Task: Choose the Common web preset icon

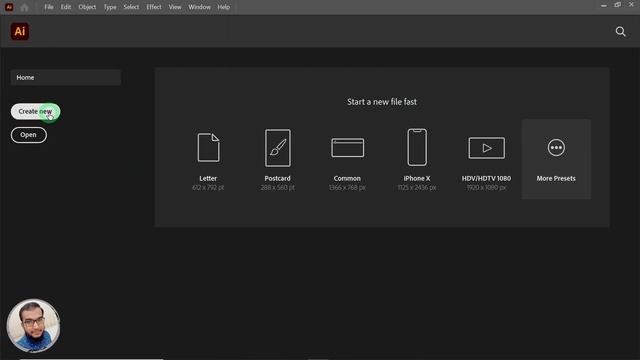Action: (x=347, y=147)
